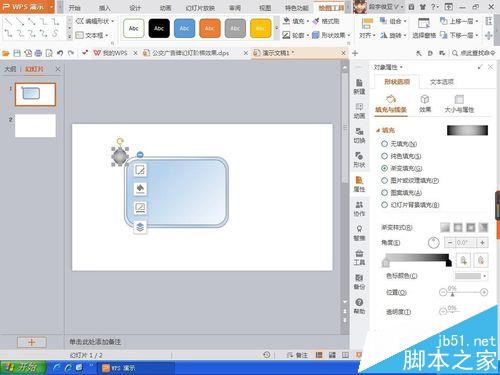Viewport: 500px width, 375px height.
Task: Collapse the 填充 section triangle
Action: coord(378,130)
